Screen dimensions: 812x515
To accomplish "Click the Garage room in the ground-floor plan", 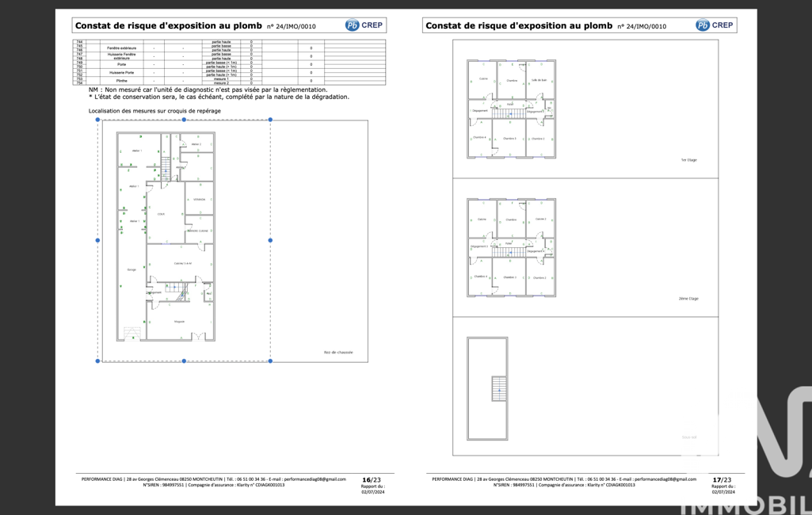I will coord(132,270).
